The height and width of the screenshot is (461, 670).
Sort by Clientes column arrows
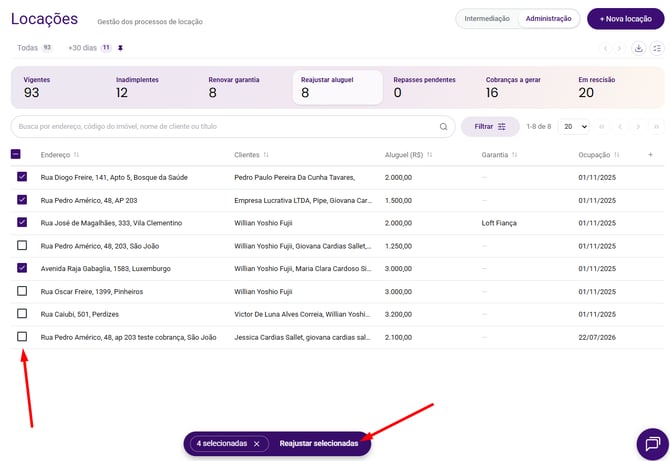click(x=266, y=155)
